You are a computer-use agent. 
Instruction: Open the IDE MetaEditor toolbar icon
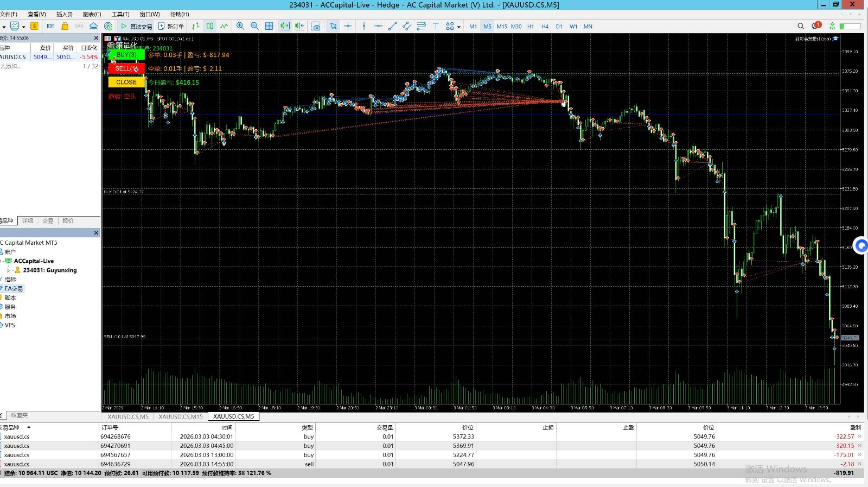[50, 26]
